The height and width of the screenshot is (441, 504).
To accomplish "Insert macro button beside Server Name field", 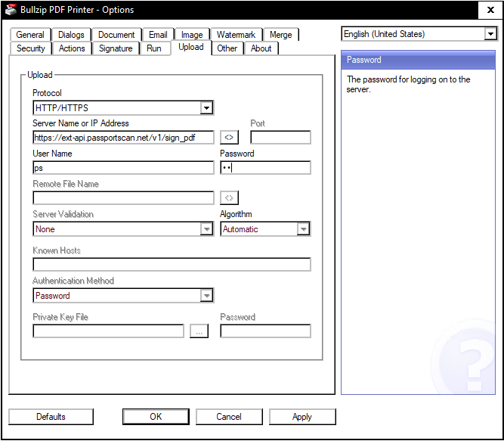I will [x=229, y=138].
